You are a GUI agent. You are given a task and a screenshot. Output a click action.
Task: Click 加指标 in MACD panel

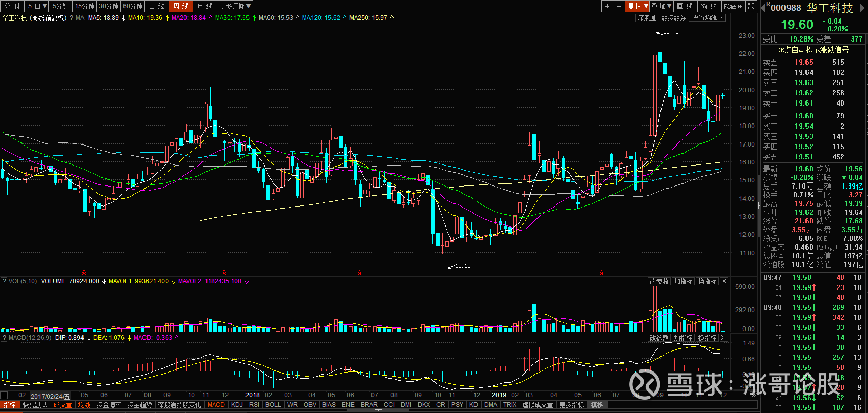coord(683,338)
